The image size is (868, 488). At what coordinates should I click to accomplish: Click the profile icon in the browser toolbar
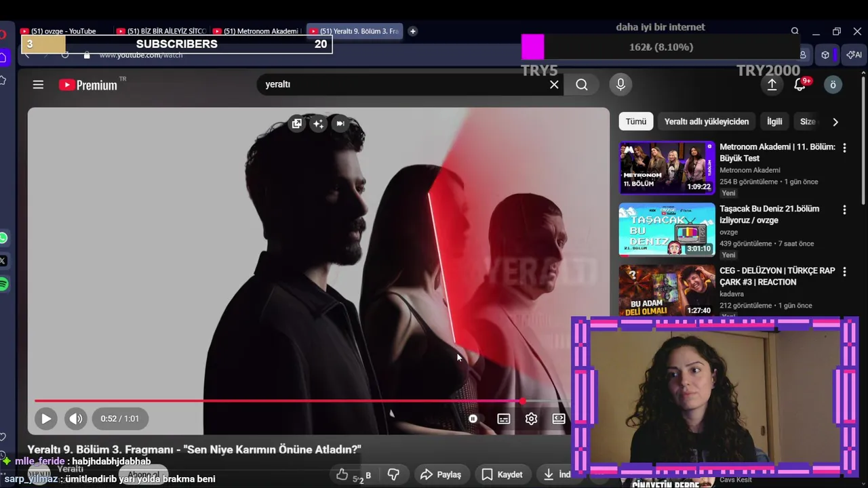803,55
